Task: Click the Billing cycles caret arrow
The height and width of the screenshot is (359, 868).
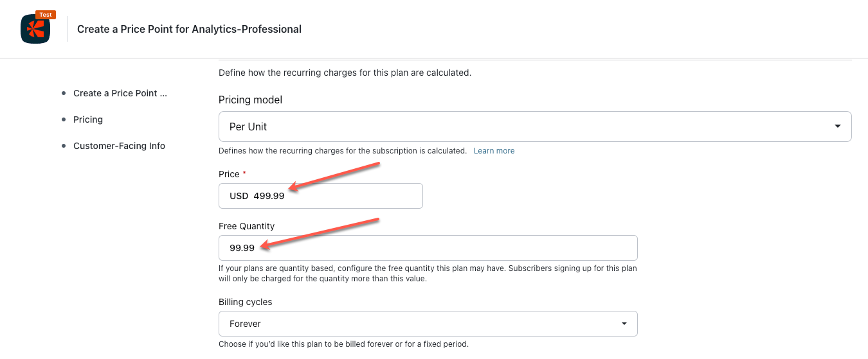Action: [x=624, y=324]
